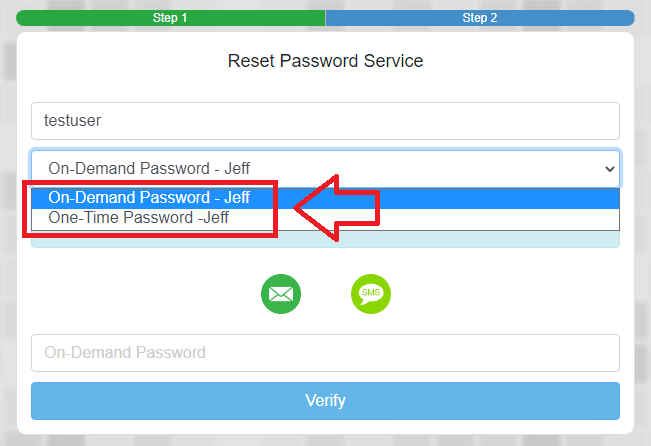Click the SMS speech bubble icon
Viewport: 651px width, 446px height.
371,293
